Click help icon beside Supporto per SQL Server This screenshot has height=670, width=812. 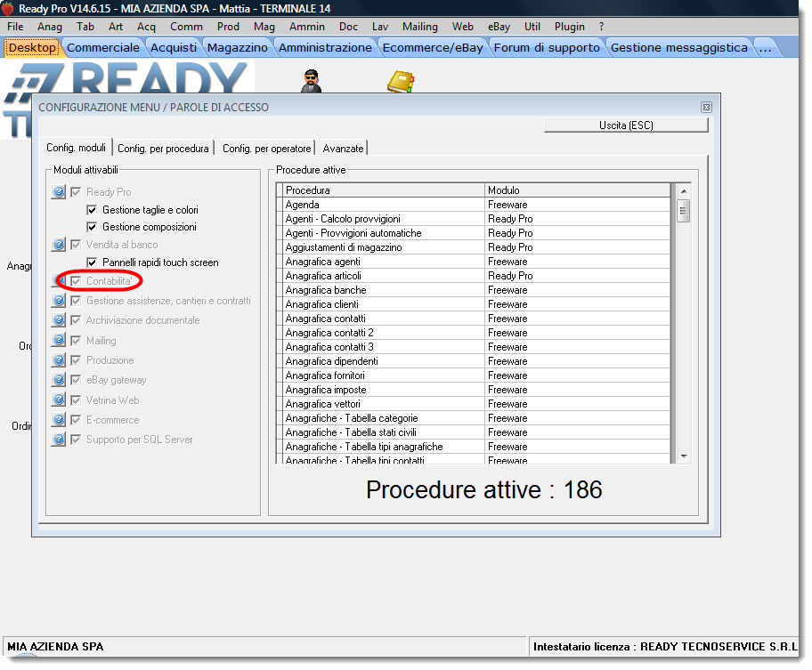coord(59,440)
